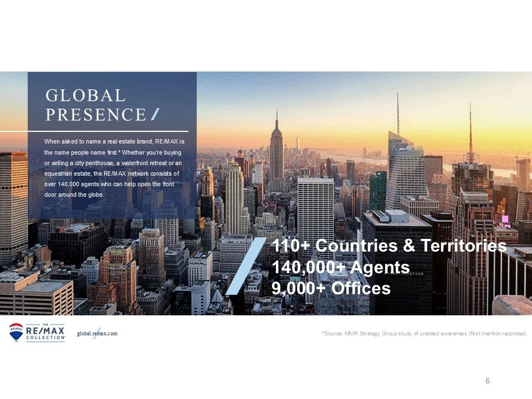Click the paragraph starting 'When asked to name'
The image size is (532, 399).
[x=114, y=168]
